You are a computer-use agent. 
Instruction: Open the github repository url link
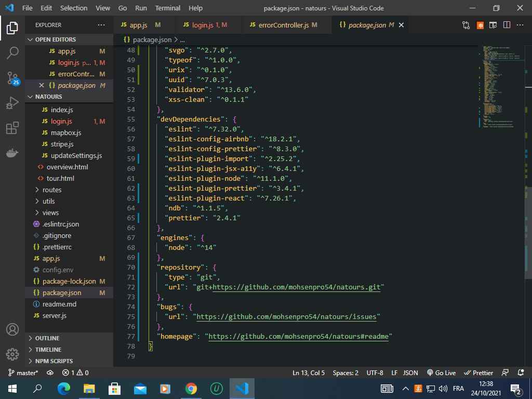(x=296, y=287)
